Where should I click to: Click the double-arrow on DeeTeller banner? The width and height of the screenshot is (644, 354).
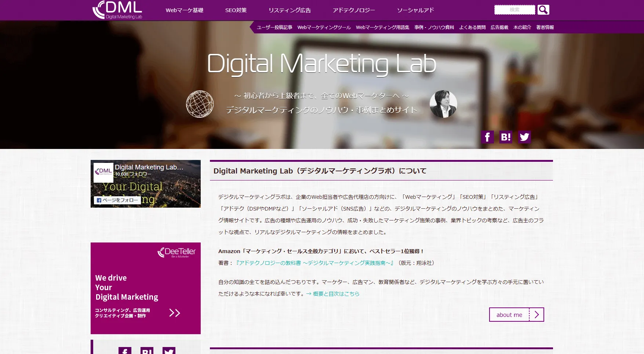click(x=175, y=313)
